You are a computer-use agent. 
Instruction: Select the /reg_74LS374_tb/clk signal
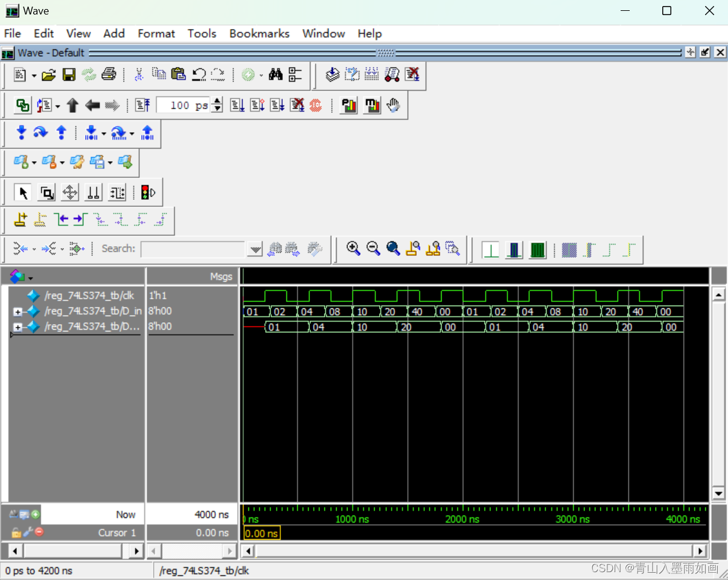click(x=89, y=296)
